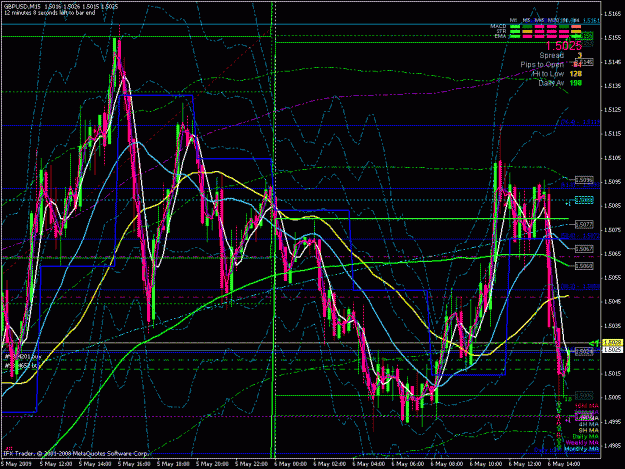This screenshot has height=469, width=625.
Task: Click the 1.5060 boxed price label
Action: click(x=584, y=266)
